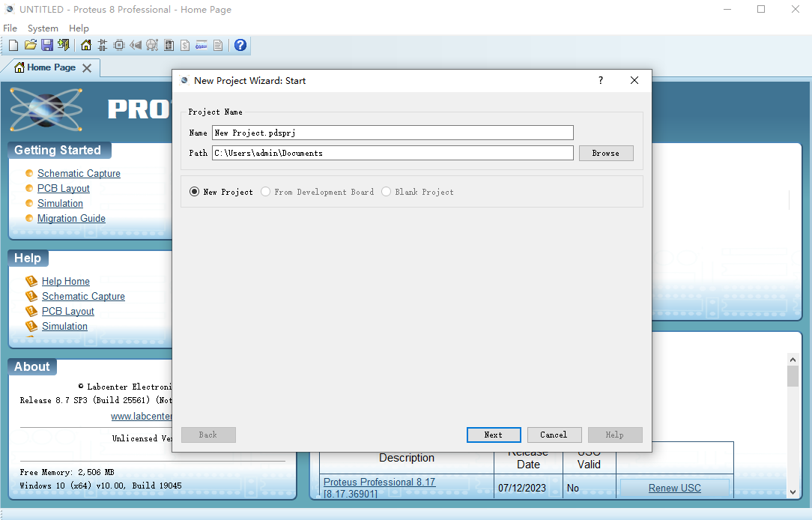The image size is (812, 520).
Task: Click the Source Code toolbar icon
Action: click(202, 45)
